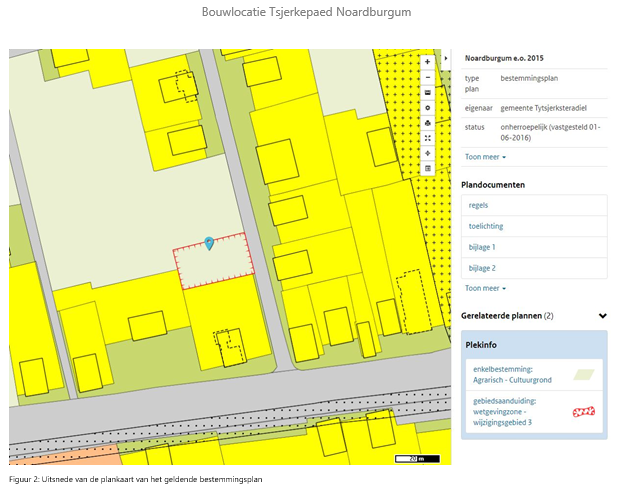Click the 'Noardburgum e.o. 2015' plan title
620x492 pixels.
coord(504,58)
